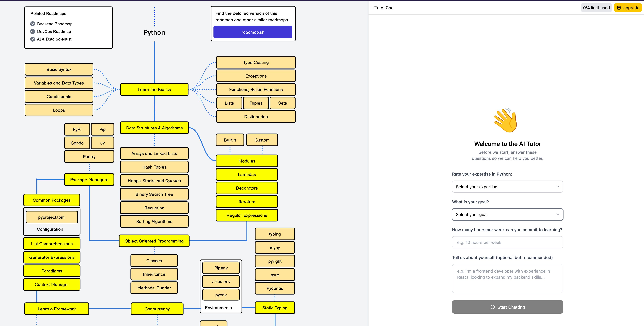Click the AI Chat robot icon
This screenshot has width=644, height=326.
[375, 8]
